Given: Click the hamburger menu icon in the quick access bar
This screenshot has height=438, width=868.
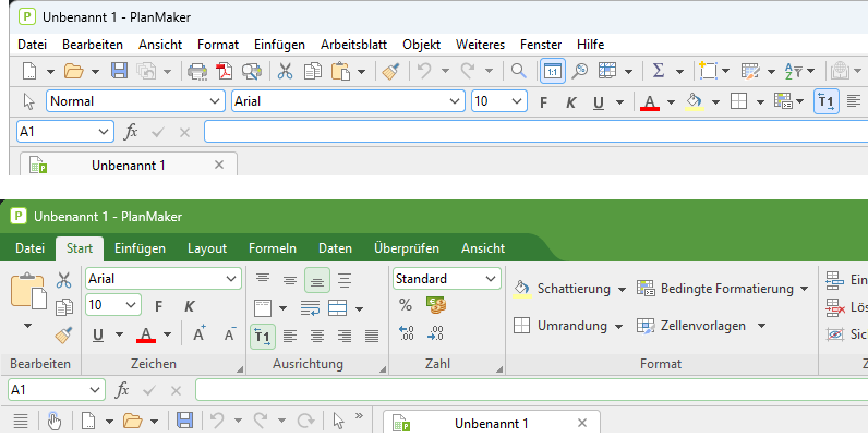Looking at the screenshot, I should (x=21, y=421).
